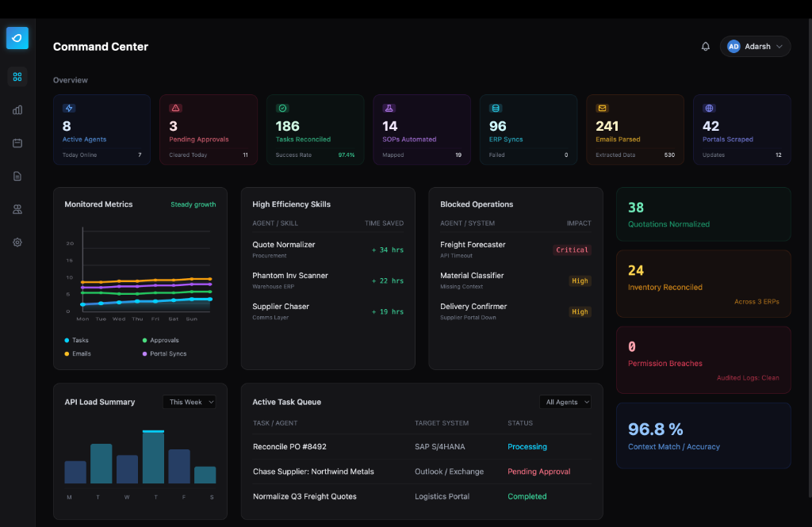Click the page scrollbar on right edge

click(x=810, y=259)
